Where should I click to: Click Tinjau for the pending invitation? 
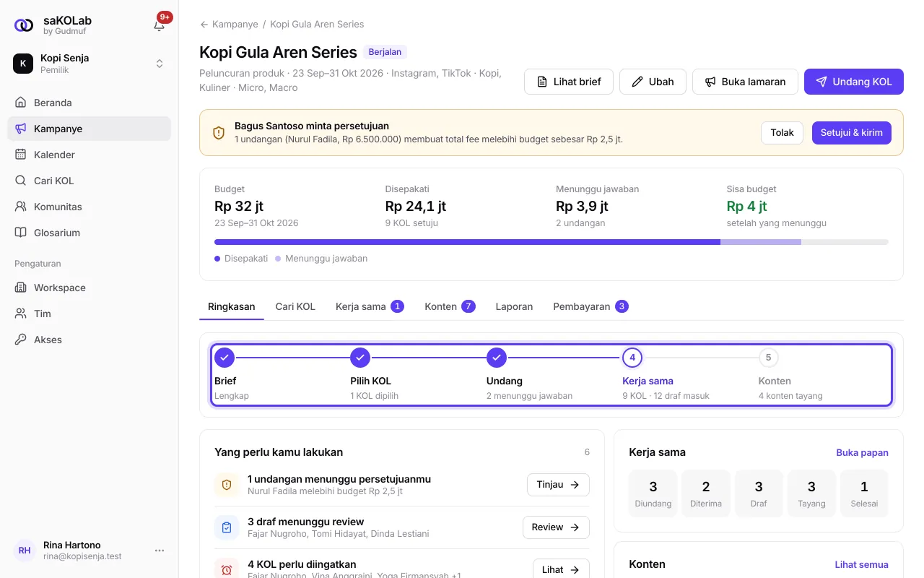pos(558,485)
